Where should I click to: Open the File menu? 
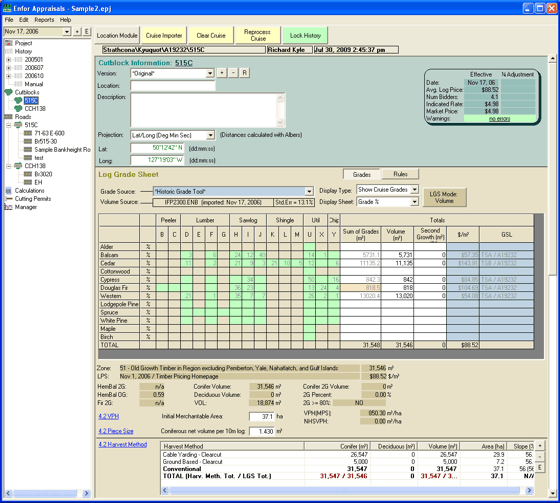[9, 20]
